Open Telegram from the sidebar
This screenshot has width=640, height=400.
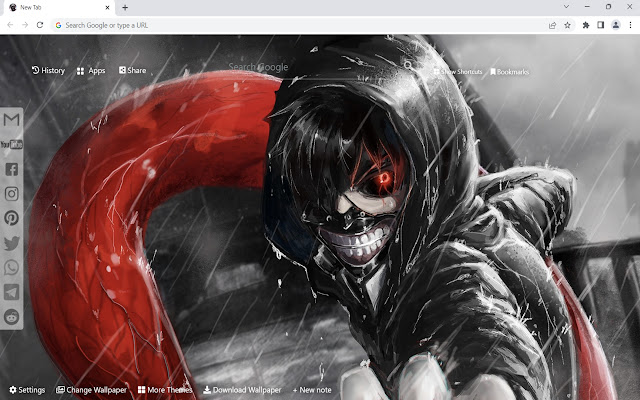(x=11, y=292)
